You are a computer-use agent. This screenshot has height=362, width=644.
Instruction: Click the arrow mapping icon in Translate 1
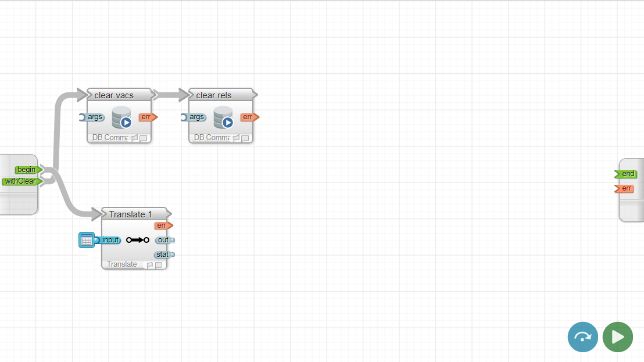(137, 240)
